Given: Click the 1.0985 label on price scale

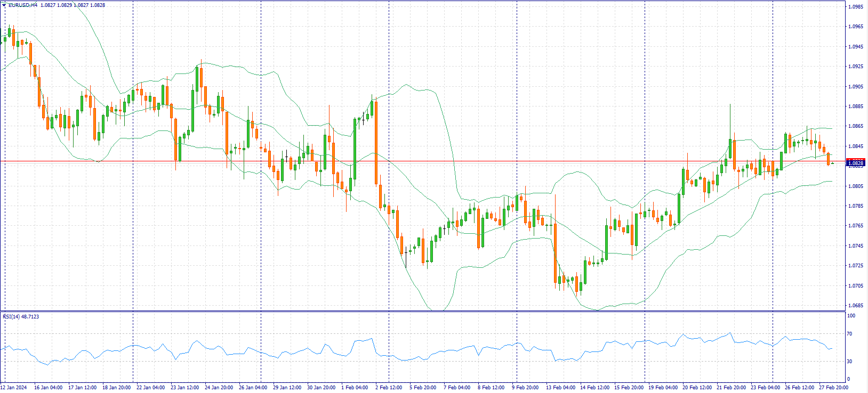Looking at the screenshot, I should tap(855, 7).
